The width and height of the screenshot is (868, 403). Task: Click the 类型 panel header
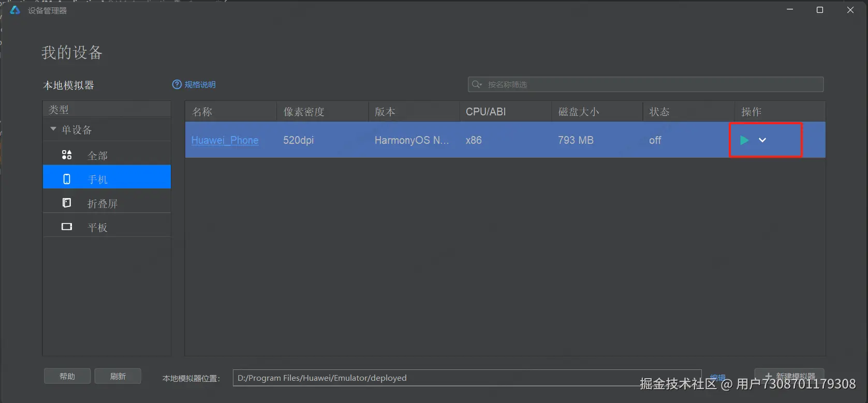coord(107,109)
